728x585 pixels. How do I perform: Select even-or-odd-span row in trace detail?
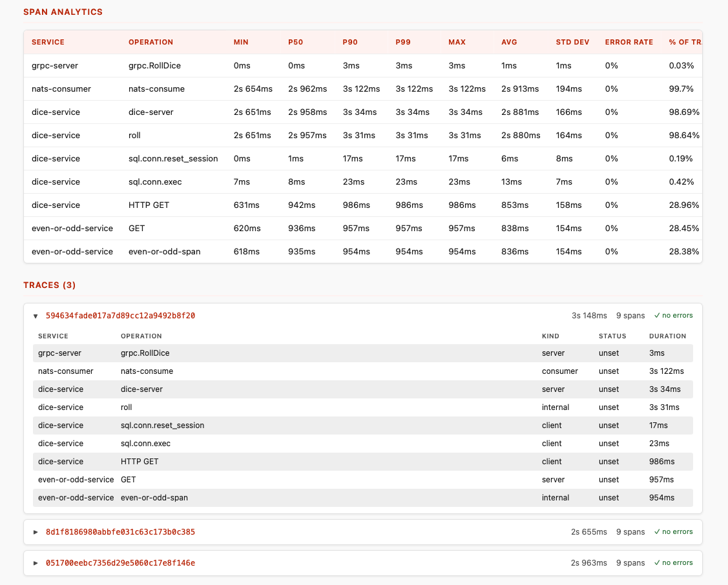click(x=362, y=498)
